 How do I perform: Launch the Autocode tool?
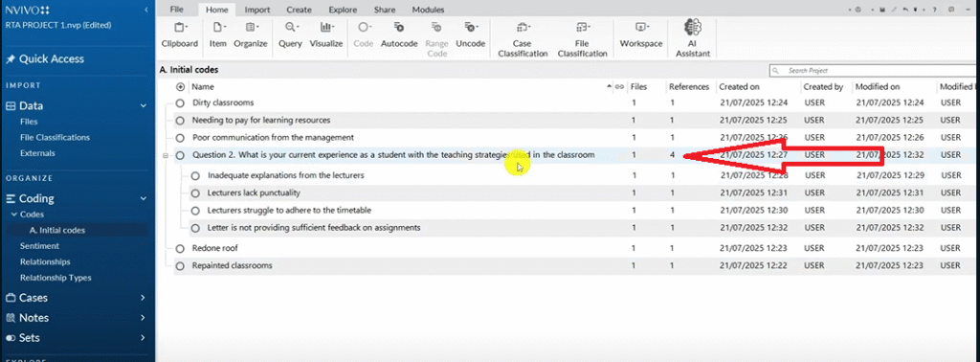399,35
